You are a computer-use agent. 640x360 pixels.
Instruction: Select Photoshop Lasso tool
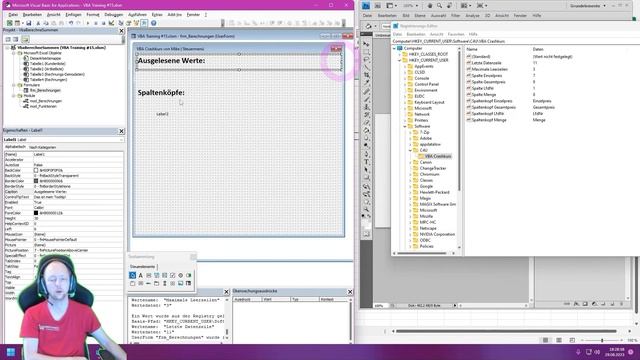[367, 60]
